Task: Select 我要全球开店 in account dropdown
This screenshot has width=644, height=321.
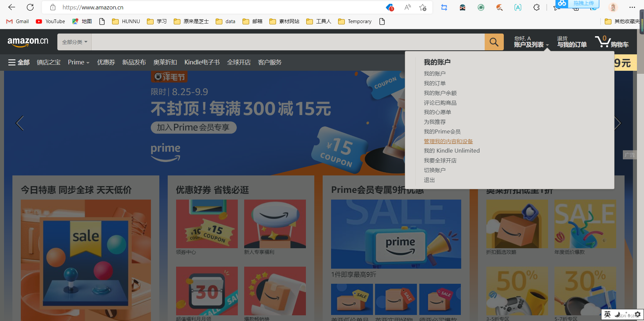Action: pyautogui.click(x=440, y=160)
